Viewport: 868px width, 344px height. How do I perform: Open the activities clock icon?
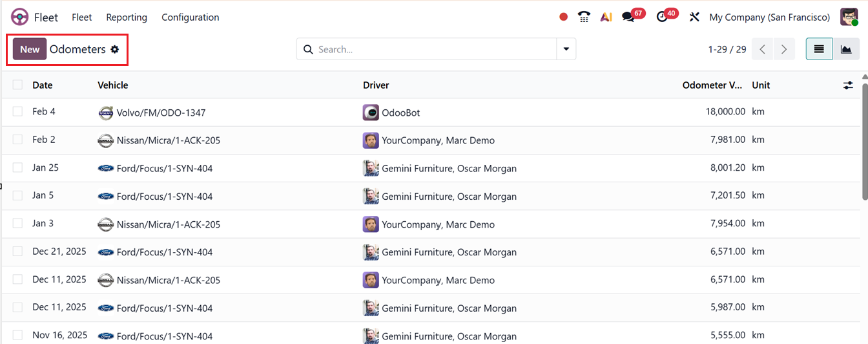click(662, 17)
